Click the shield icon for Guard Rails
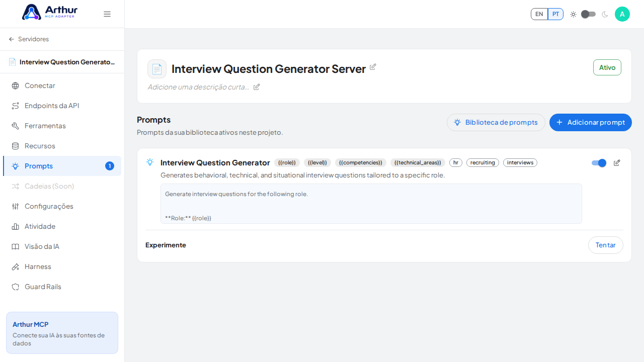The width and height of the screenshot is (644, 362). pos(16,287)
